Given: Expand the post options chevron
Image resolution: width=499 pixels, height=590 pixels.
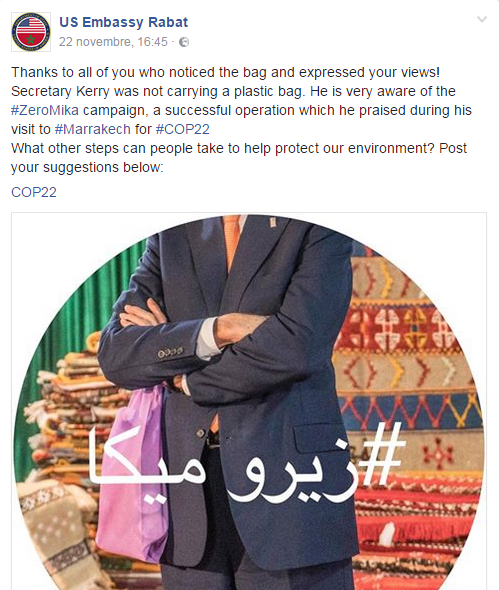Looking at the screenshot, I should point(482,19).
